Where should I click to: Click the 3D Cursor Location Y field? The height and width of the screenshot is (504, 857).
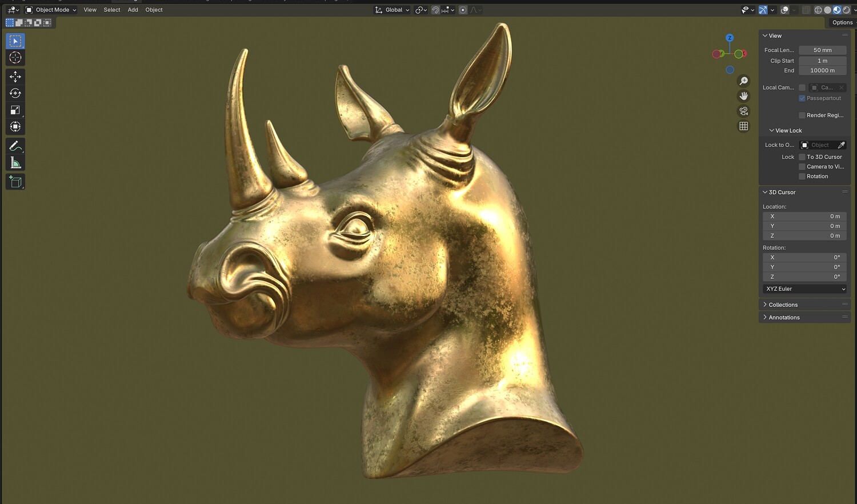[804, 226]
